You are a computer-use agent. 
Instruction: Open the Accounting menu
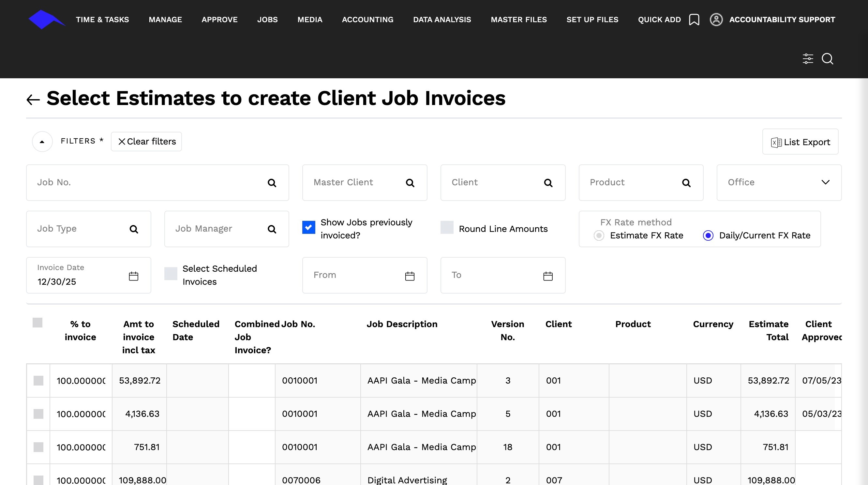[367, 20]
